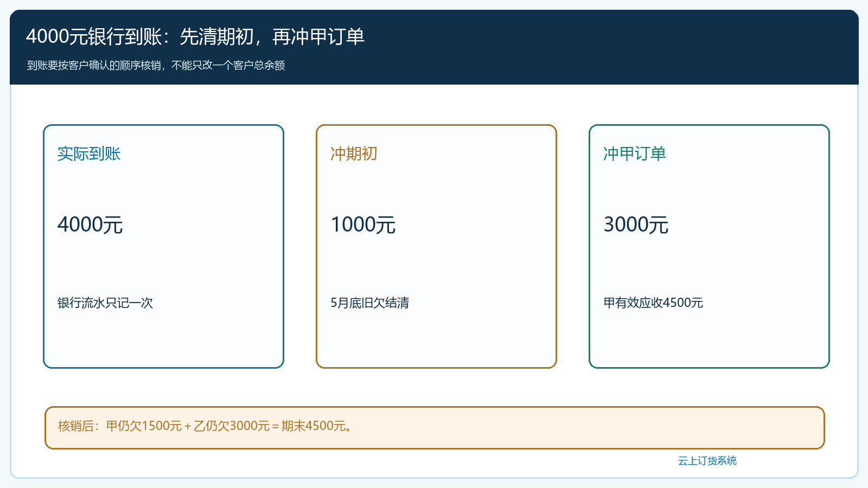Select the 1000元 amount

click(x=363, y=224)
